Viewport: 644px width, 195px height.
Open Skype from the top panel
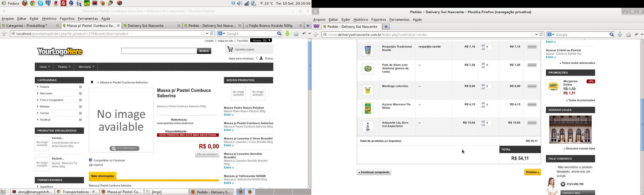pos(40,3)
